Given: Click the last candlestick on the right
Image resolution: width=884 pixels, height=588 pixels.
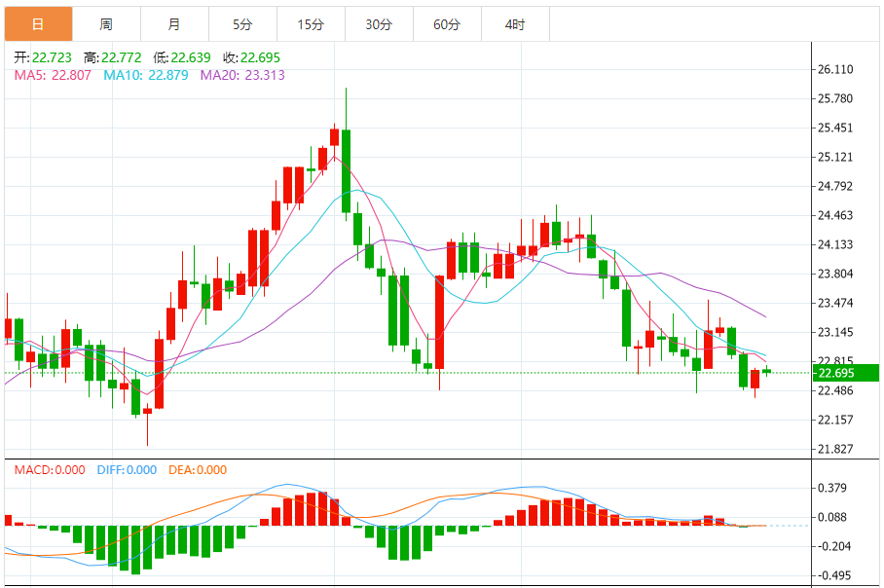Looking at the screenshot, I should click(767, 370).
